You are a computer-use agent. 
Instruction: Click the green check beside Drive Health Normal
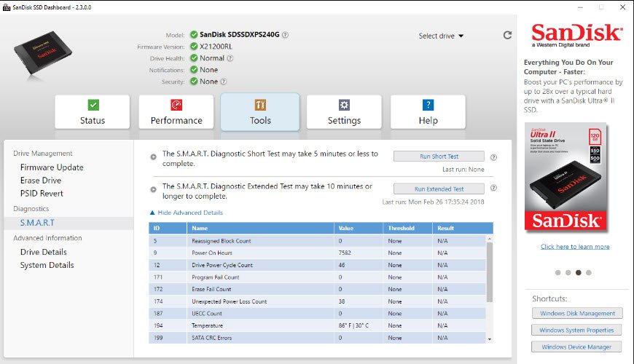tap(194, 58)
